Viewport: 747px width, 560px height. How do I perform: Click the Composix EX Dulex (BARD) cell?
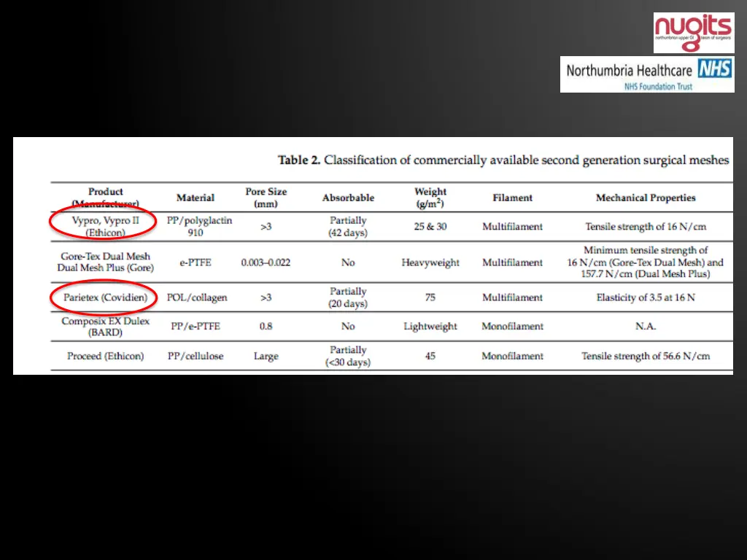coord(105,327)
